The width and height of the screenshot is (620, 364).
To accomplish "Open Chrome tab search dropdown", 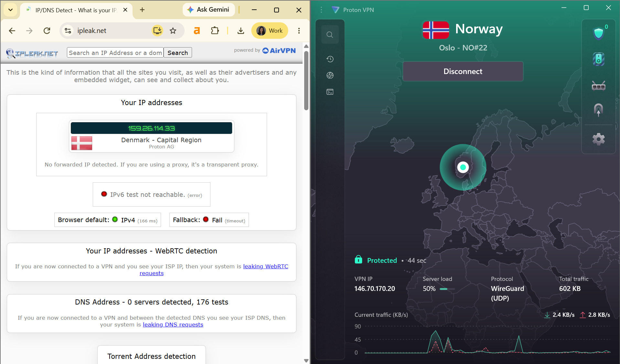I will click(10, 10).
